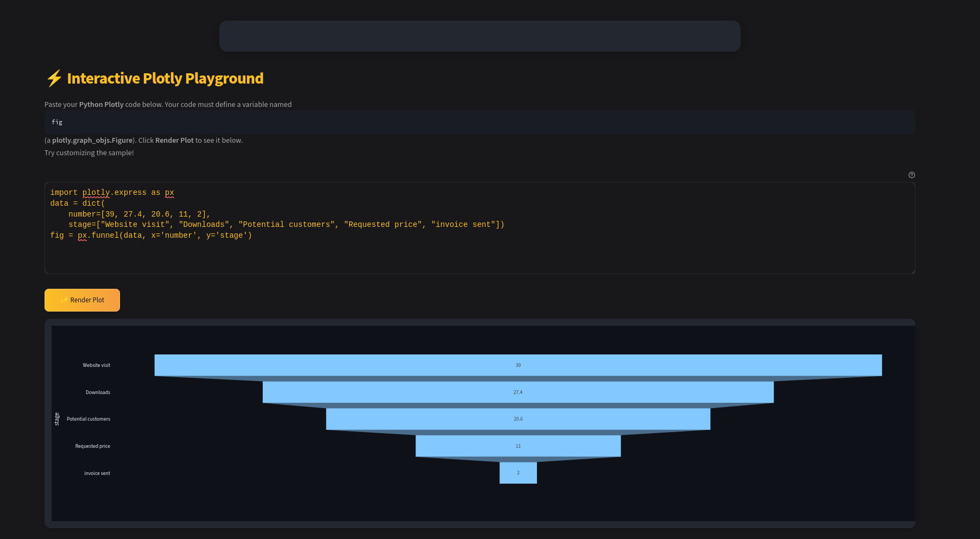
Task: Click the lightning bolt emoji in heading
Action: tap(54, 79)
